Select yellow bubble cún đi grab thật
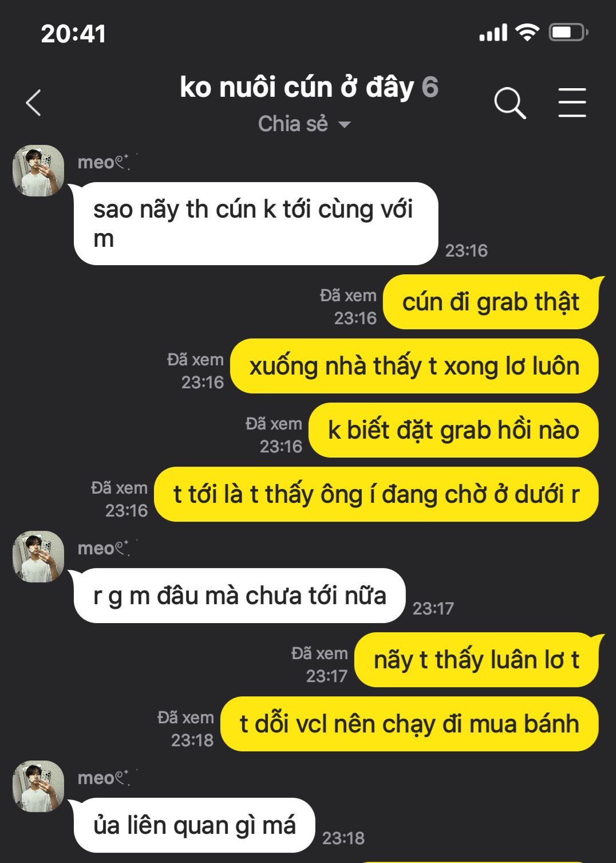This screenshot has height=863, width=616. click(x=491, y=302)
